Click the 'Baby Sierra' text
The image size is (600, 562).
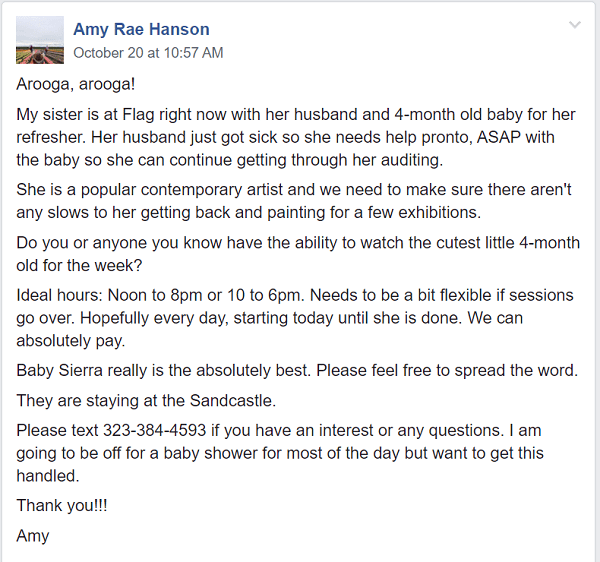pos(59,370)
